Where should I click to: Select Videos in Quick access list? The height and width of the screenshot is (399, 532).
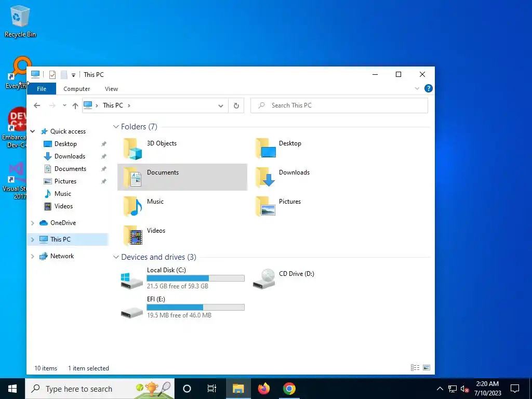click(63, 206)
